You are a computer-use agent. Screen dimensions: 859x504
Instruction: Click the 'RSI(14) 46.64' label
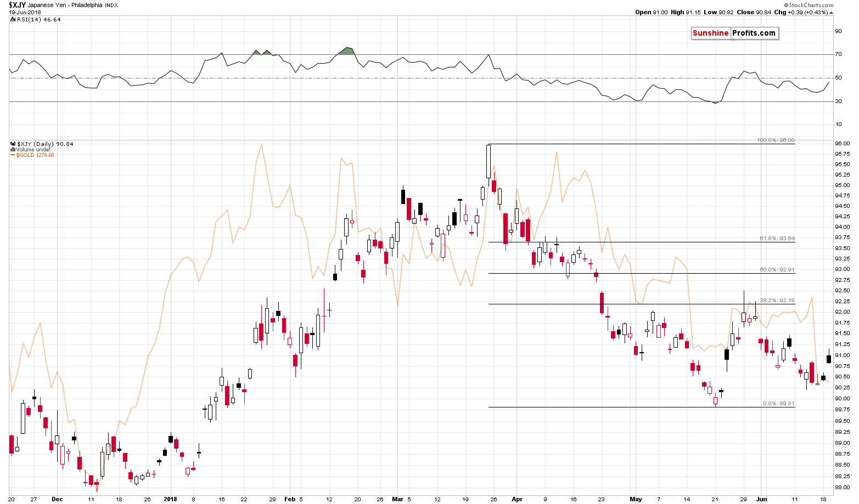pos(38,19)
